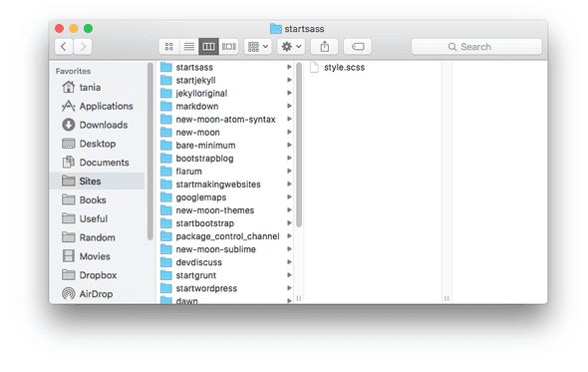The width and height of the screenshot is (588, 372).
Task: Open Books in the sidebar
Action: click(97, 199)
